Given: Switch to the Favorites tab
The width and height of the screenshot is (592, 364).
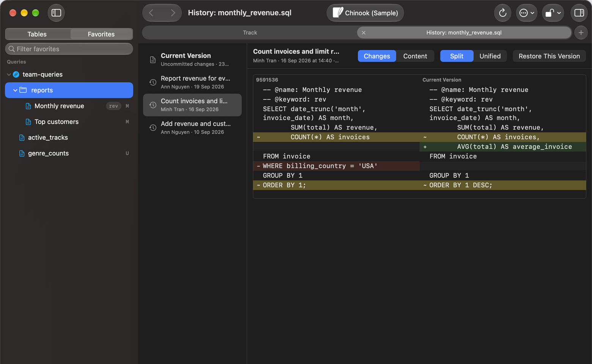Looking at the screenshot, I should pyautogui.click(x=101, y=34).
